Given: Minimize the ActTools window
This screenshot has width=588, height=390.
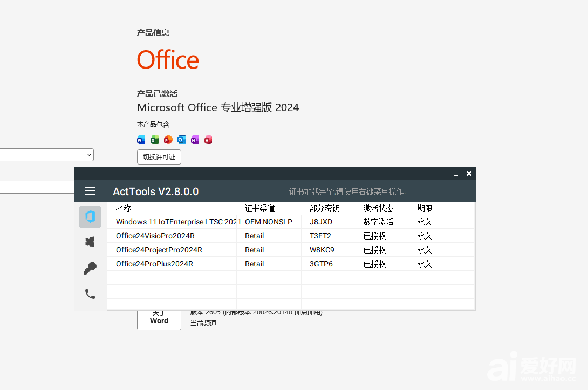Looking at the screenshot, I should (x=456, y=174).
